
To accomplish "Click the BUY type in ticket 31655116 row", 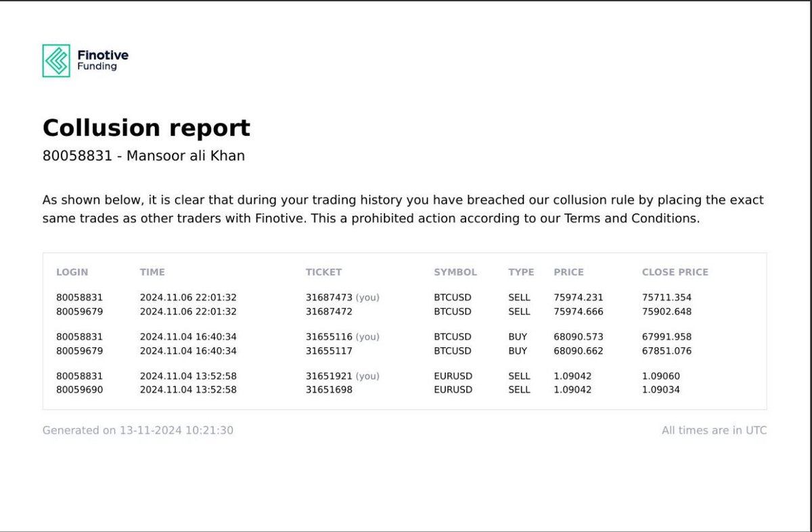I will coord(518,336).
